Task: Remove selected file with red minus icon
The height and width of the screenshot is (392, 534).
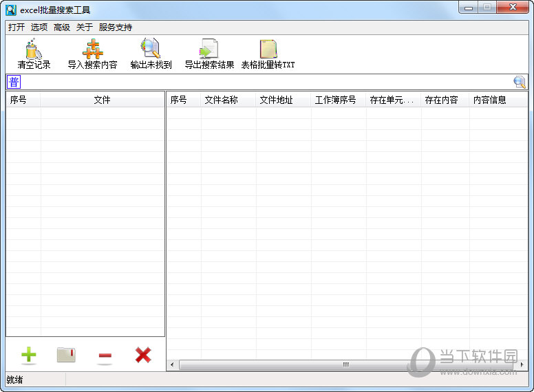Action: [105, 356]
